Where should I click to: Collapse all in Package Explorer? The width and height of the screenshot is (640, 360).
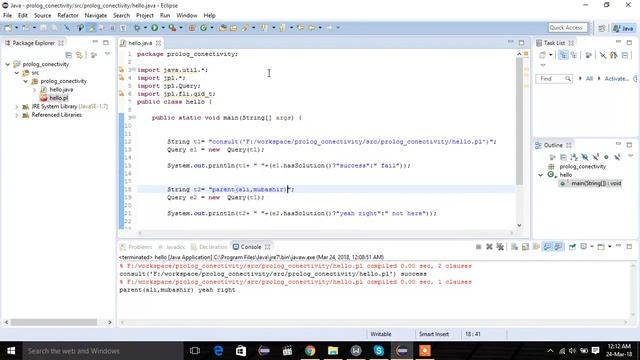tap(69, 55)
